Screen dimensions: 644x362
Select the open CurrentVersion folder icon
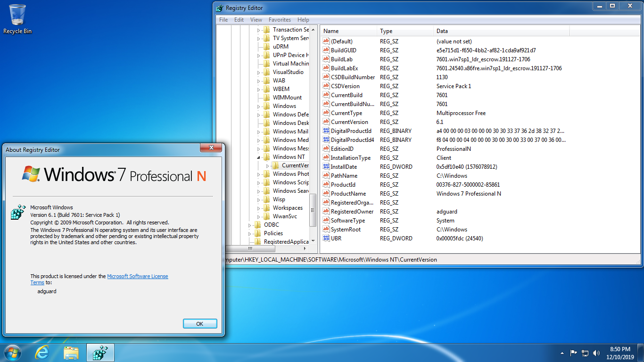coord(276,165)
